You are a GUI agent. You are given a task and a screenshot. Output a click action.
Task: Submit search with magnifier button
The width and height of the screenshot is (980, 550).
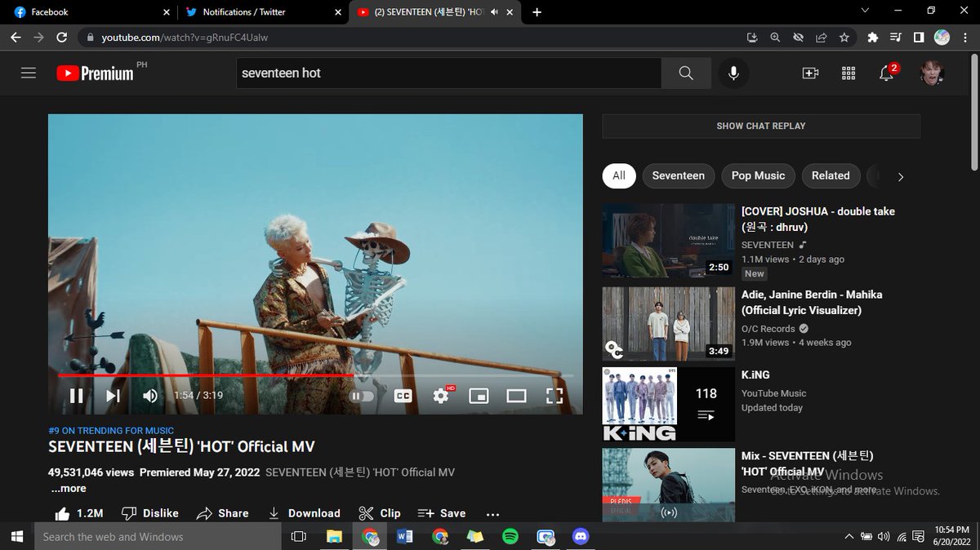click(686, 73)
